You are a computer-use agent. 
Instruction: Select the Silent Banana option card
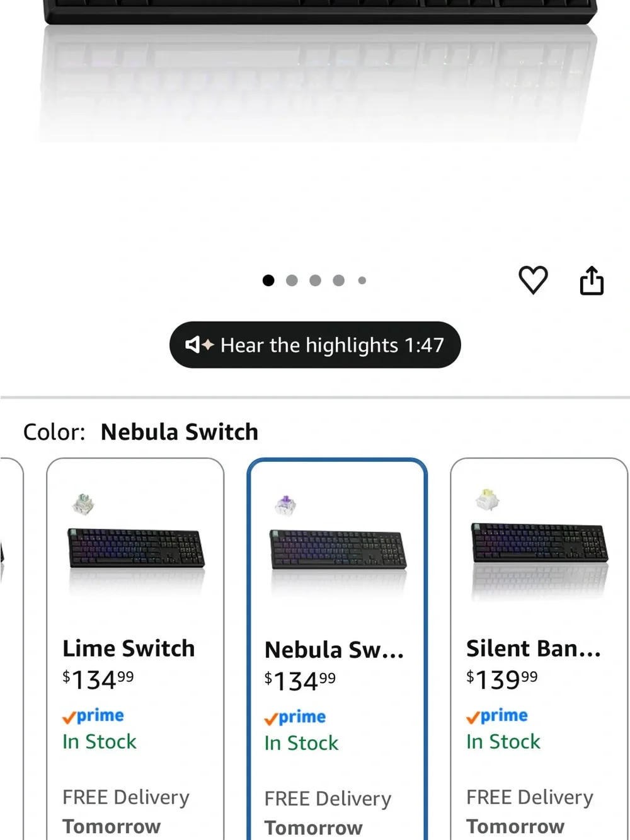coord(539,649)
